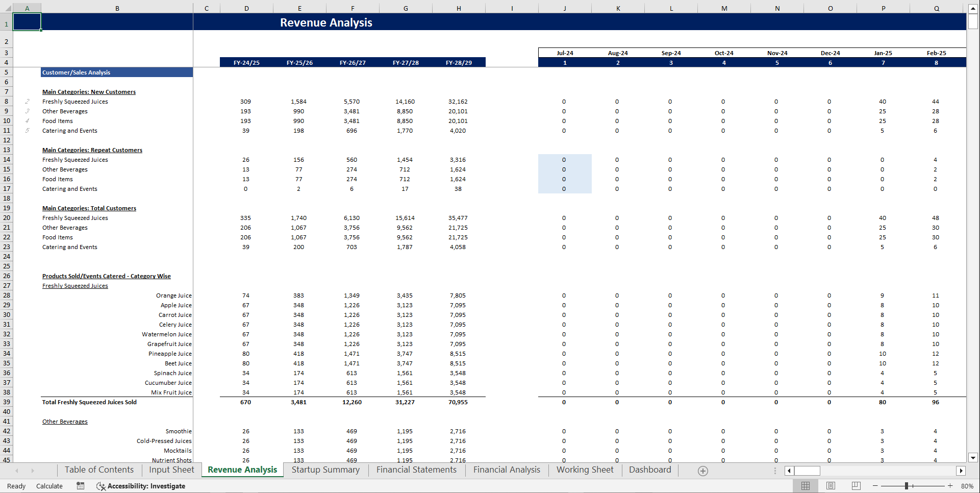Viewport: 980px width, 493px height.
Task: Open the Dashboard sheet tab
Action: [x=649, y=470]
